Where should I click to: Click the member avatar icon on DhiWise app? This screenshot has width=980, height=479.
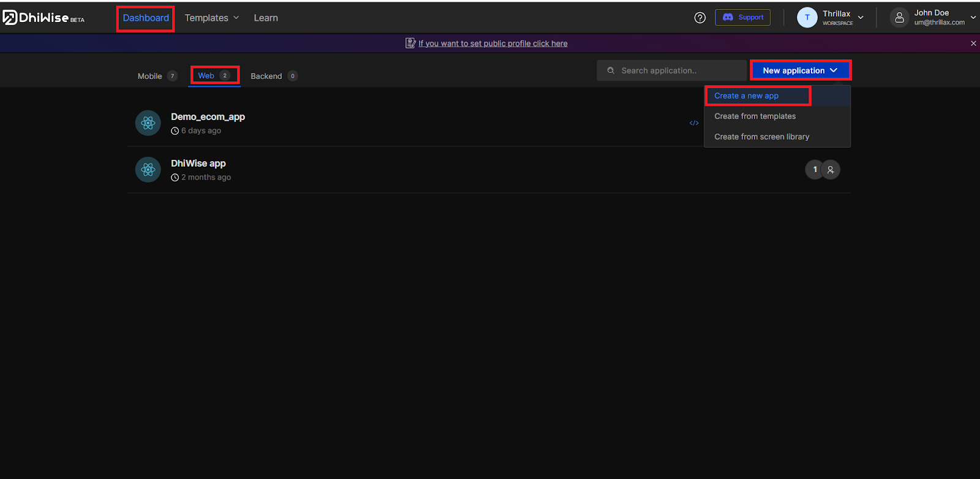click(831, 170)
